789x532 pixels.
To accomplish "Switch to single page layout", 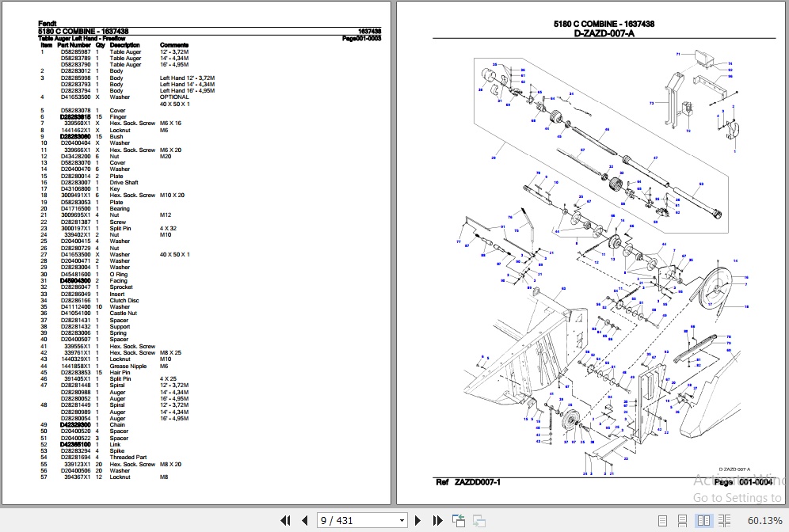I will 663,521.
